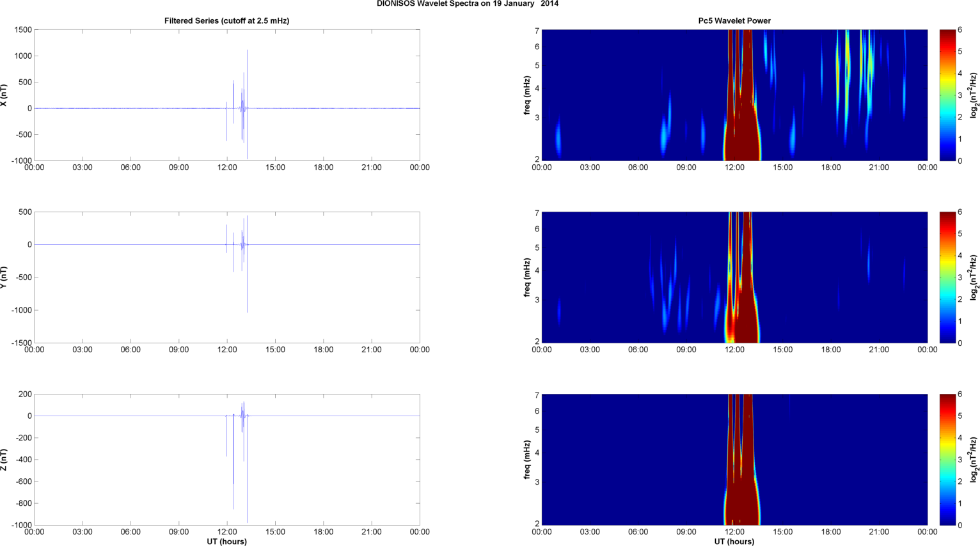Click the colorbar beside the bottom wavelet spectrogram
980x546 pixels.
[947, 460]
